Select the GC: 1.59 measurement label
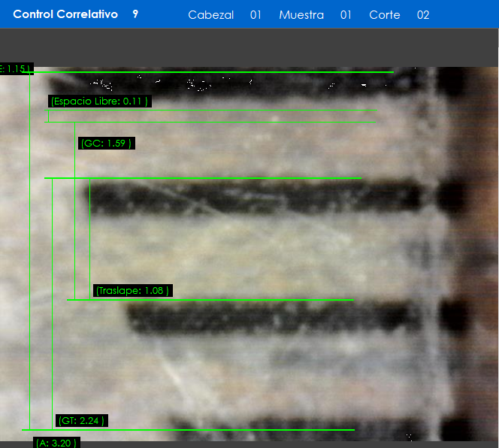Screen dimensions: 499x448 click(107, 143)
